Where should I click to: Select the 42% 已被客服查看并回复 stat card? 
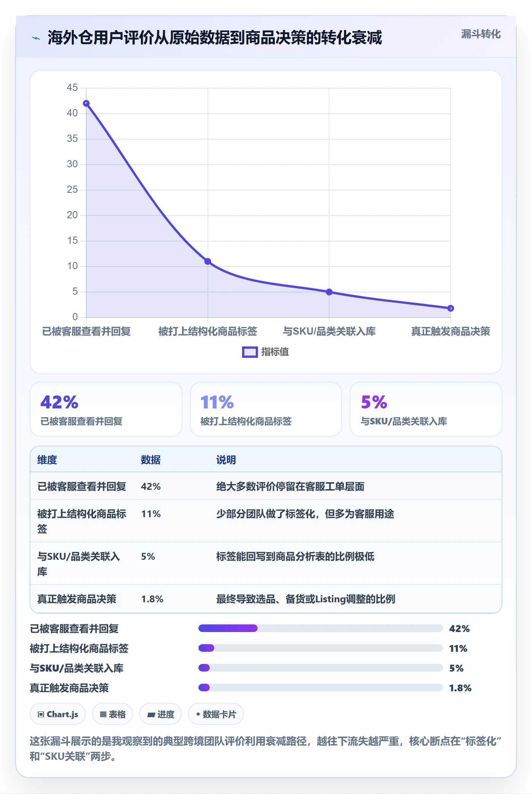[106, 409]
